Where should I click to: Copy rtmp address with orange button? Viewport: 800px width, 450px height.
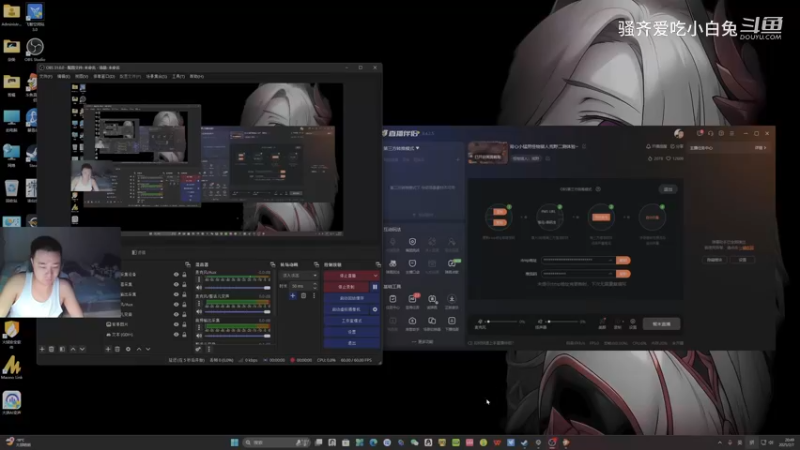(x=623, y=260)
